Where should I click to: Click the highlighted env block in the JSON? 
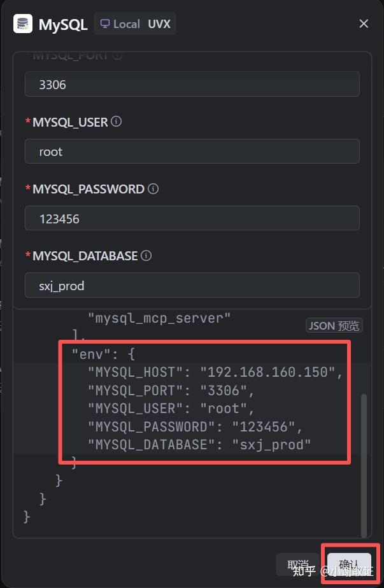coord(204,401)
